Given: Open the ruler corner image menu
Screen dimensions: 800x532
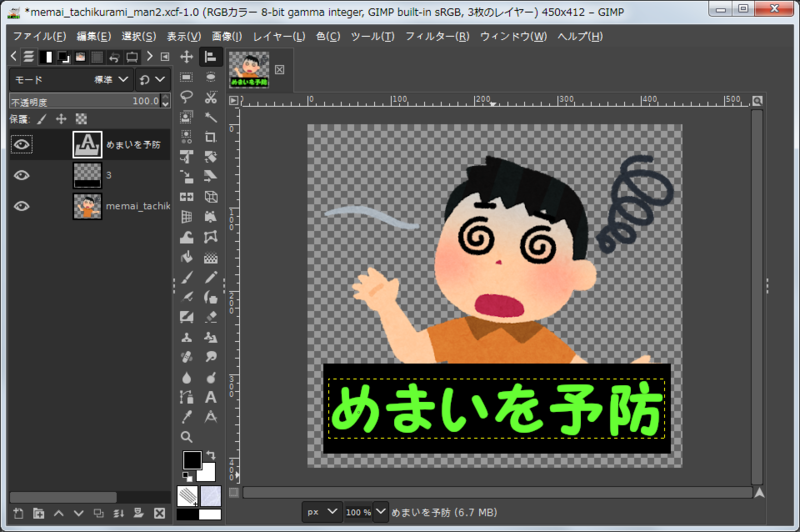Looking at the screenshot, I should tap(233, 100).
